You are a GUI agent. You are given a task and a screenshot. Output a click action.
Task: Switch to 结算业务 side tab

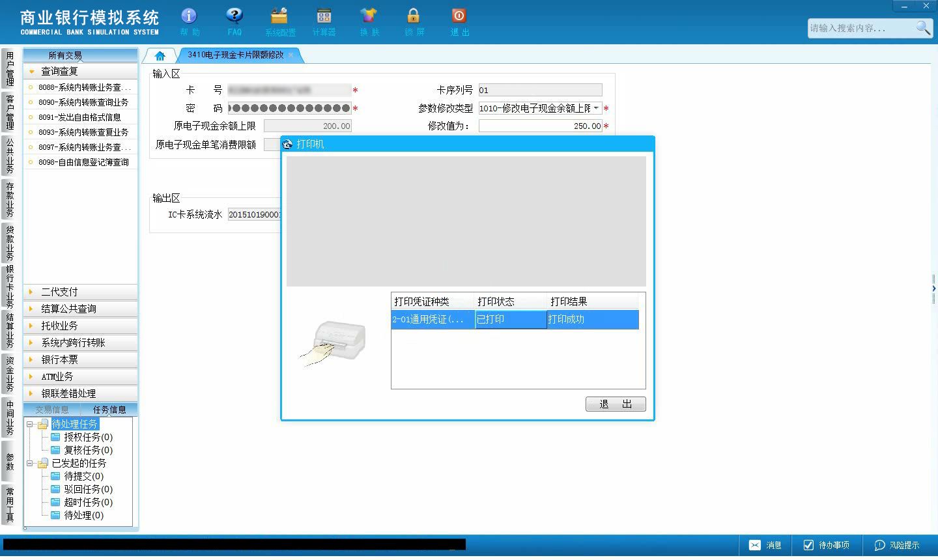[x=9, y=330]
